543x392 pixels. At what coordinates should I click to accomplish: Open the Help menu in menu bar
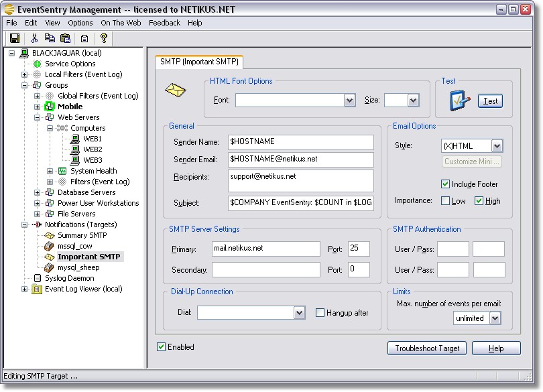click(x=195, y=23)
